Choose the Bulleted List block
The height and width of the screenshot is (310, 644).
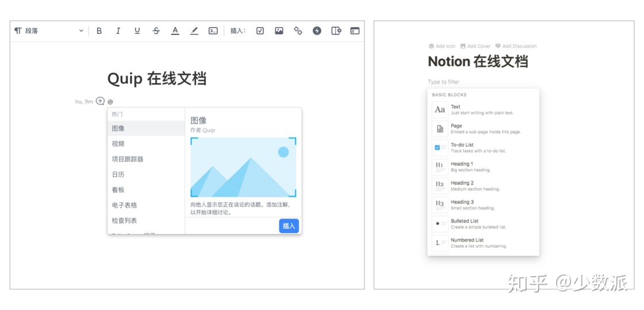[x=483, y=224]
